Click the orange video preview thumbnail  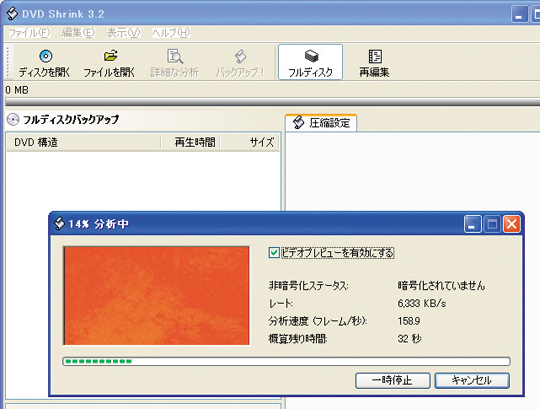coord(157,295)
